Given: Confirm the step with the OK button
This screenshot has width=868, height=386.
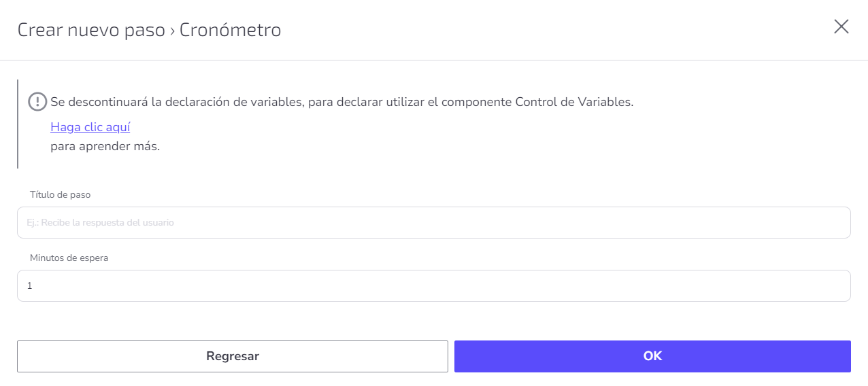Looking at the screenshot, I should pos(652,356).
